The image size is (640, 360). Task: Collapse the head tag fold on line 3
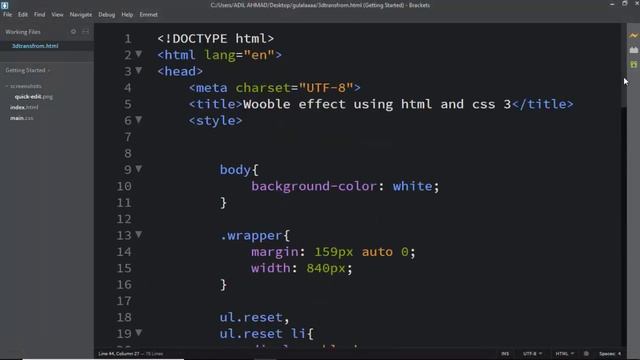(x=139, y=70)
